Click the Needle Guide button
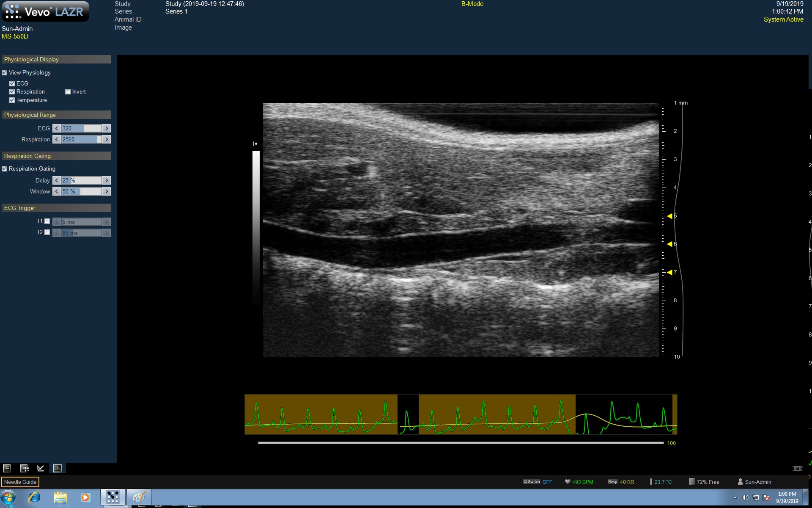This screenshot has width=812, height=508. pyautogui.click(x=20, y=482)
